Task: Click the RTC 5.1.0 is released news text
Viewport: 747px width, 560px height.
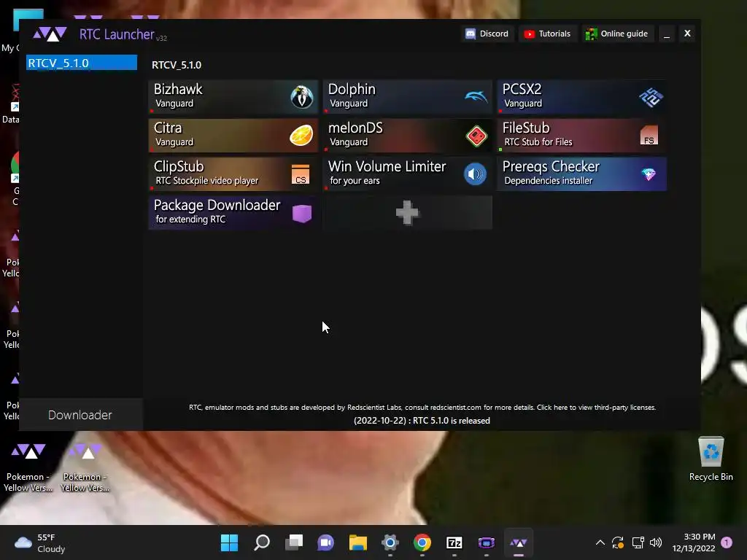Action: coord(422,421)
